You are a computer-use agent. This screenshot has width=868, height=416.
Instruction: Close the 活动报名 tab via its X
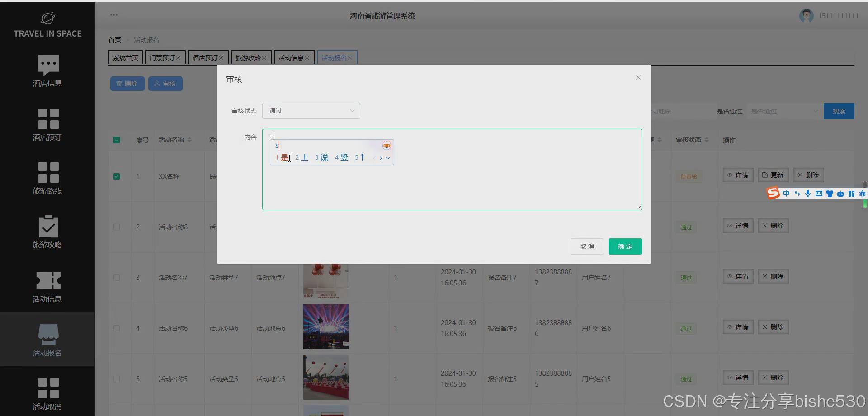point(350,58)
